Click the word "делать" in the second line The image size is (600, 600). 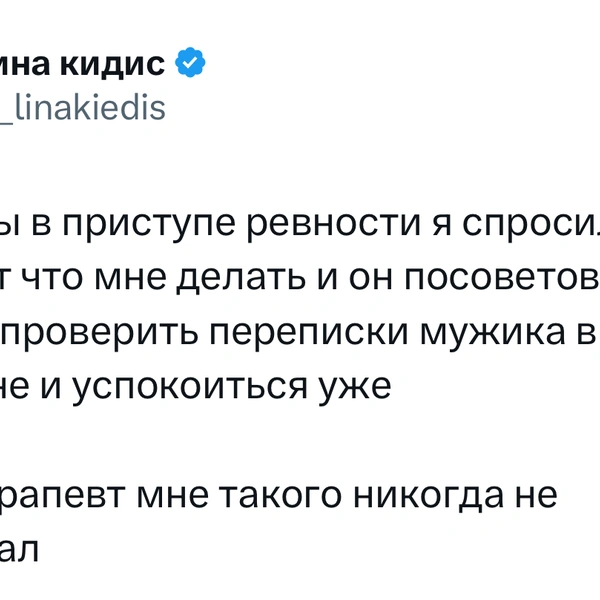click(x=241, y=279)
